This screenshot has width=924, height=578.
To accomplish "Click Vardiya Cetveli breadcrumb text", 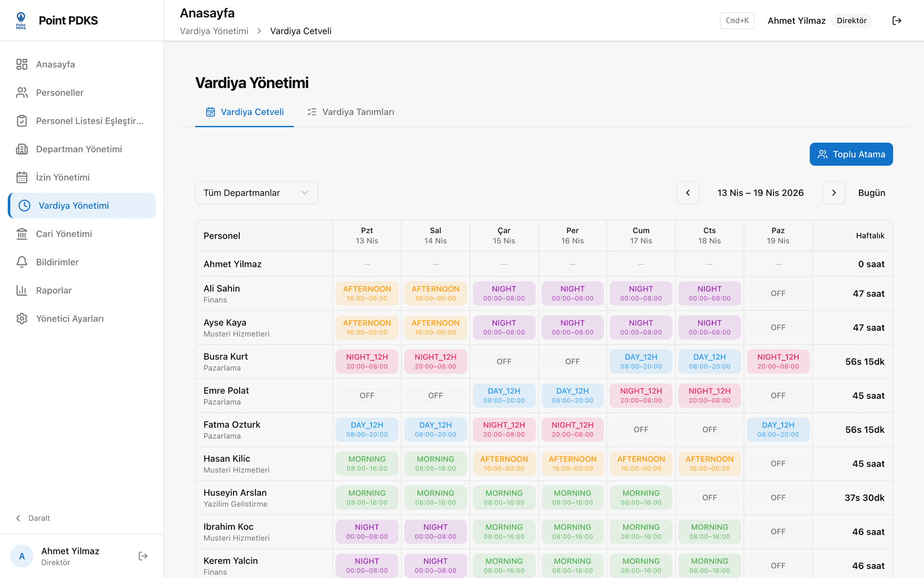I will coord(301,31).
